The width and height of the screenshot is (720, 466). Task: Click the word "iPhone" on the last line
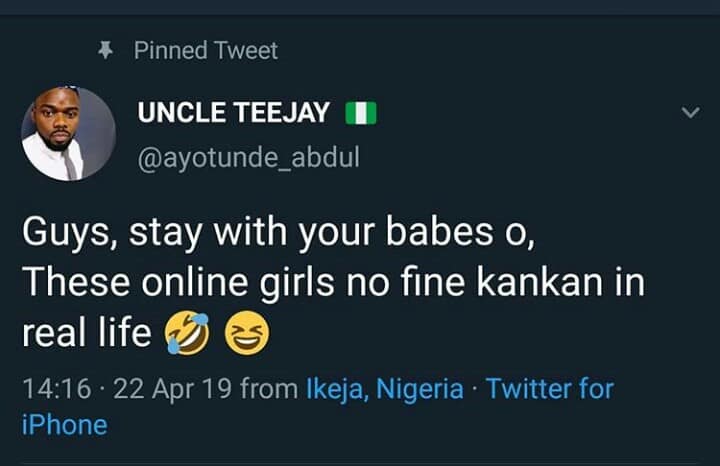point(64,425)
